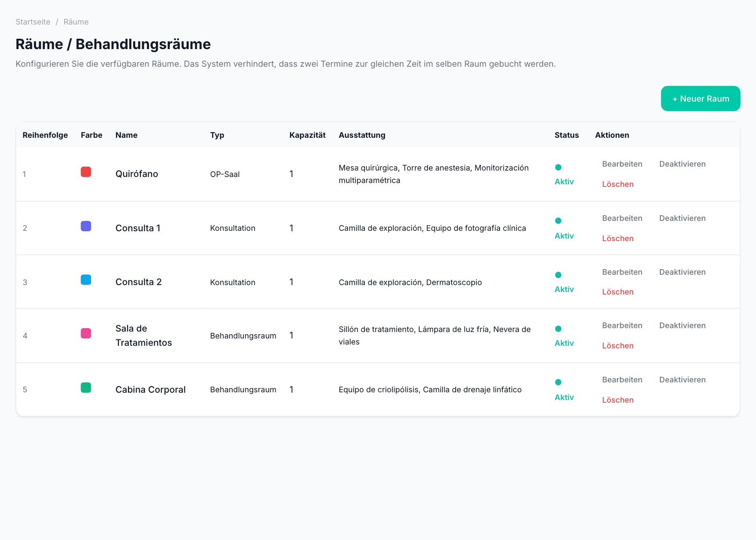Viewport: 756px width, 540px height.
Task: Open the Startseite breadcrumb link
Action: (x=33, y=22)
